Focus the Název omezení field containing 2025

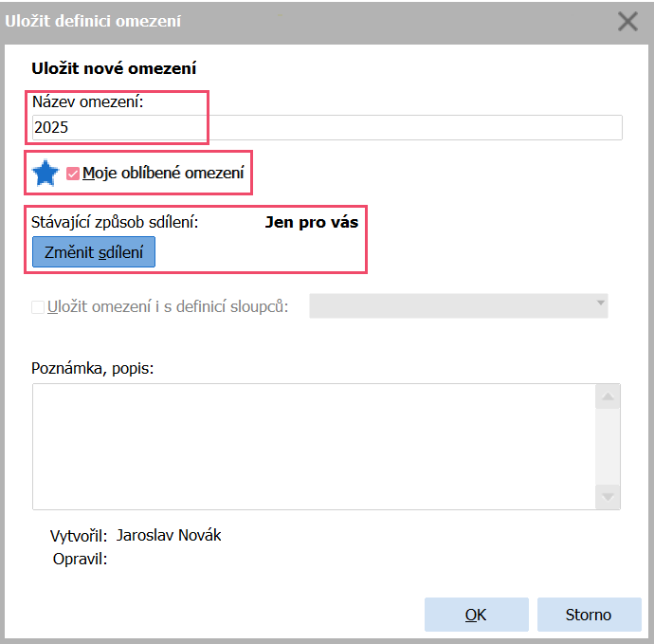326,128
